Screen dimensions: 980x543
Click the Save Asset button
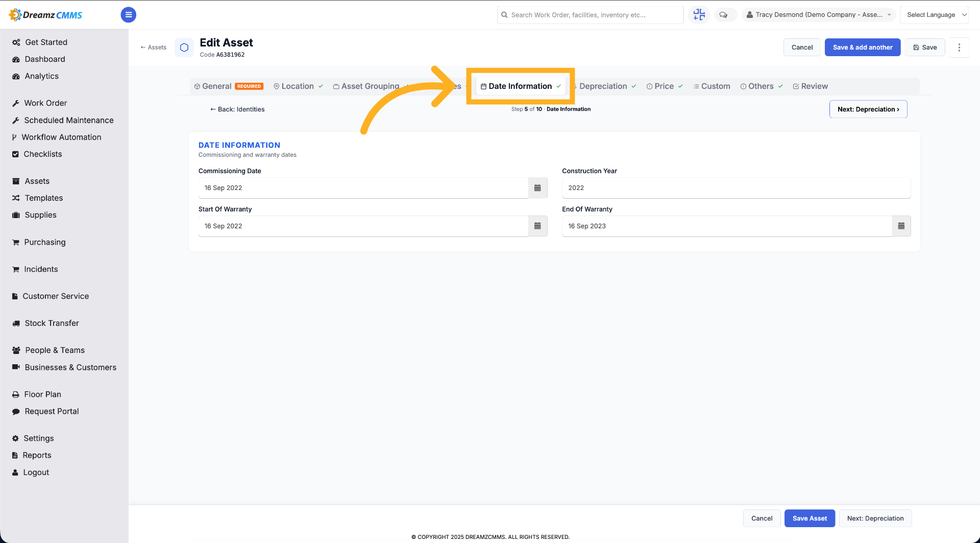coord(810,518)
